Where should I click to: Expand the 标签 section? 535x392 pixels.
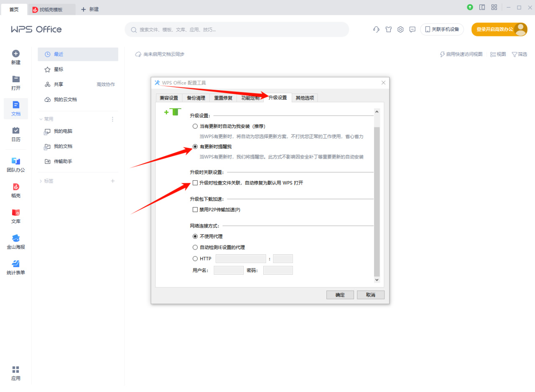pyautogui.click(x=41, y=181)
